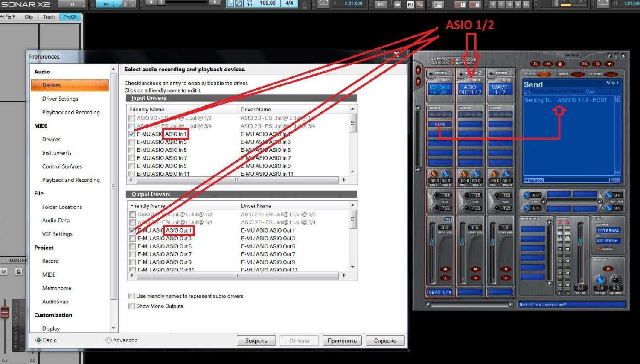Image resolution: width=640 pixels, height=364 pixels.
Task: Mute the Card L/R strip
Action: (x=445, y=269)
